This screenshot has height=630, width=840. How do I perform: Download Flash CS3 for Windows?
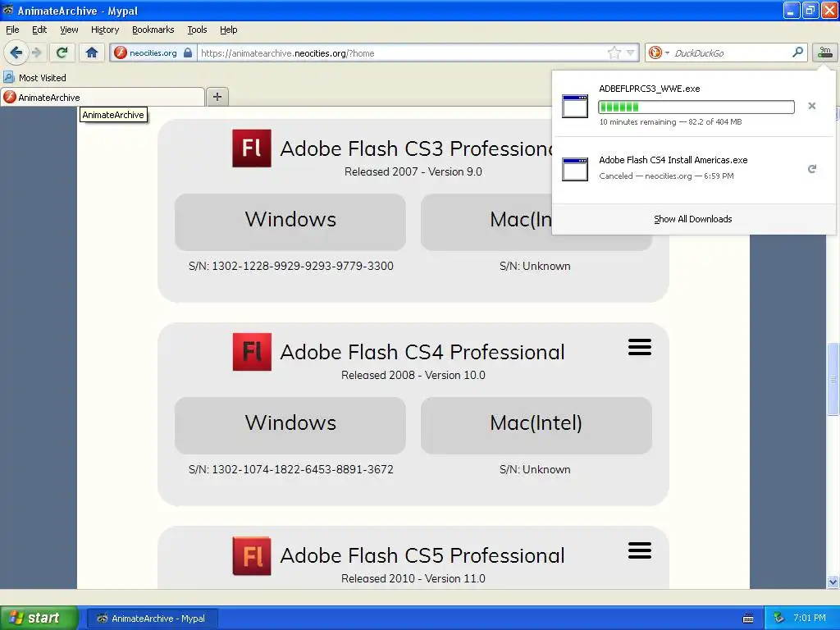click(290, 221)
